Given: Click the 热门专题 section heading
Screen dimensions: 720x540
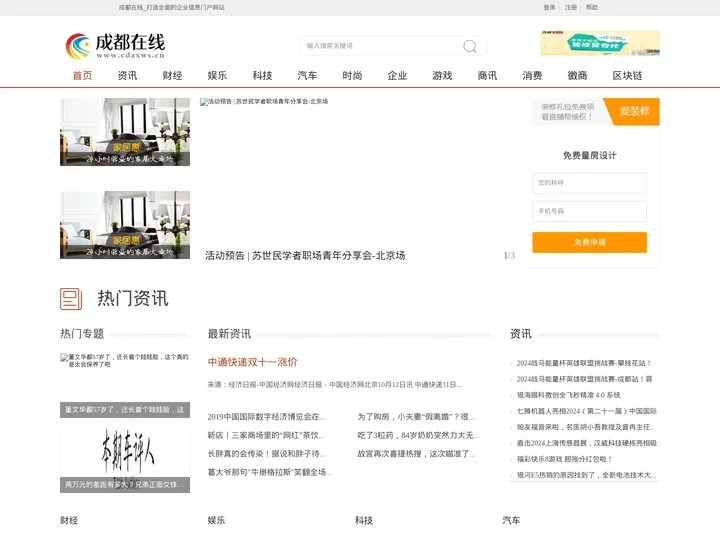Looking at the screenshot, I should click(82, 334).
